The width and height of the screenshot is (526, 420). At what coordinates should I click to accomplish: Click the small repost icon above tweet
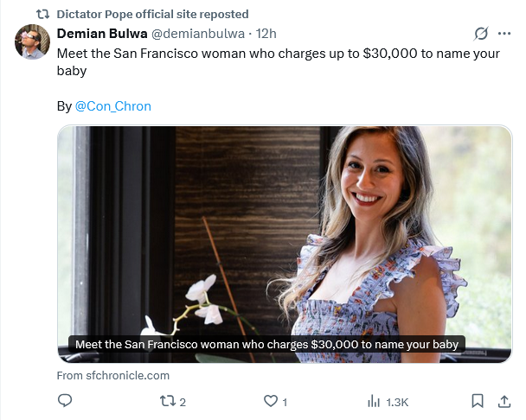42,14
